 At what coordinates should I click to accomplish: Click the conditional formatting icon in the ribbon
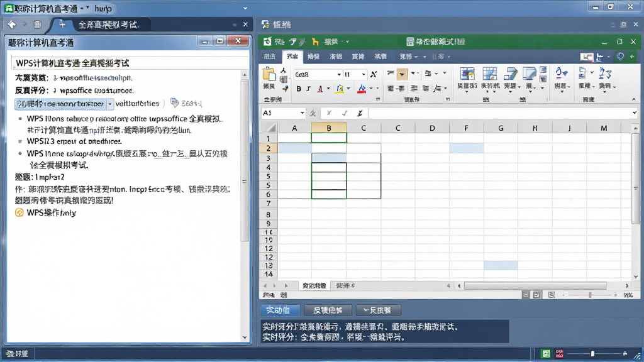click(467, 74)
